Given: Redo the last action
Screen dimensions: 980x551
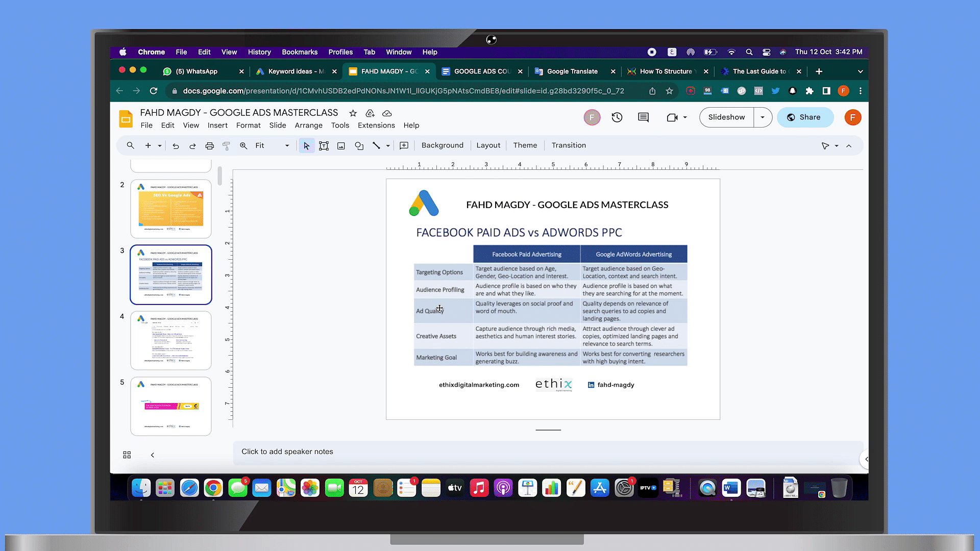Looking at the screenshot, I should [192, 146].
